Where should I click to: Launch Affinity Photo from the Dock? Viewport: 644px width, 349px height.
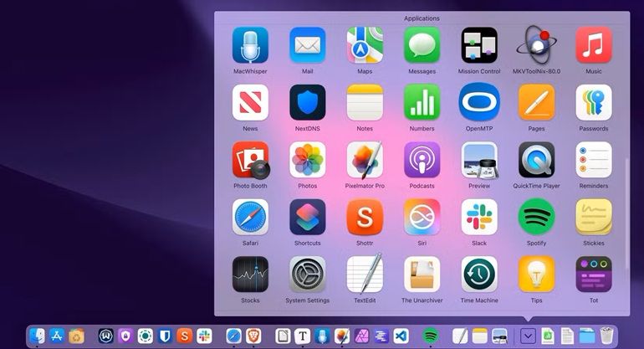point(361,336)
